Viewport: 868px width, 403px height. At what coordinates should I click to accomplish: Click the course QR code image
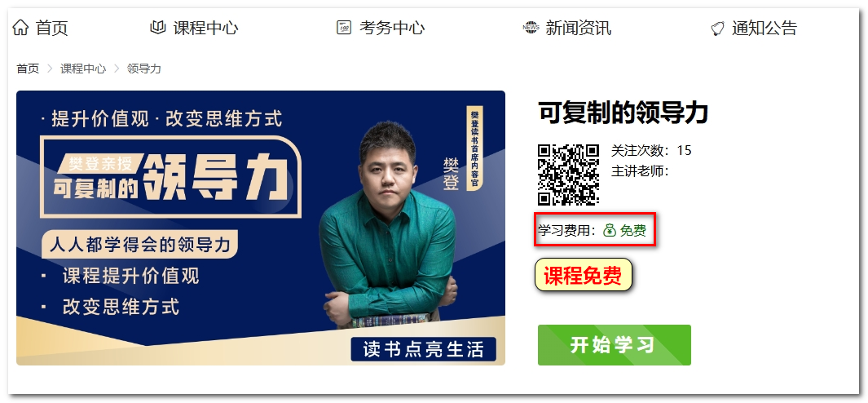tap(569, 175)
